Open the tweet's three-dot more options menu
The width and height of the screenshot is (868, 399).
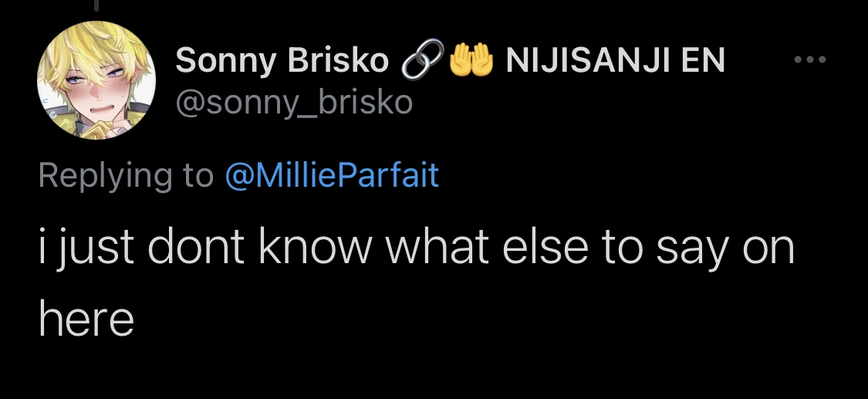pyautogui.click(x=810, y=60)
